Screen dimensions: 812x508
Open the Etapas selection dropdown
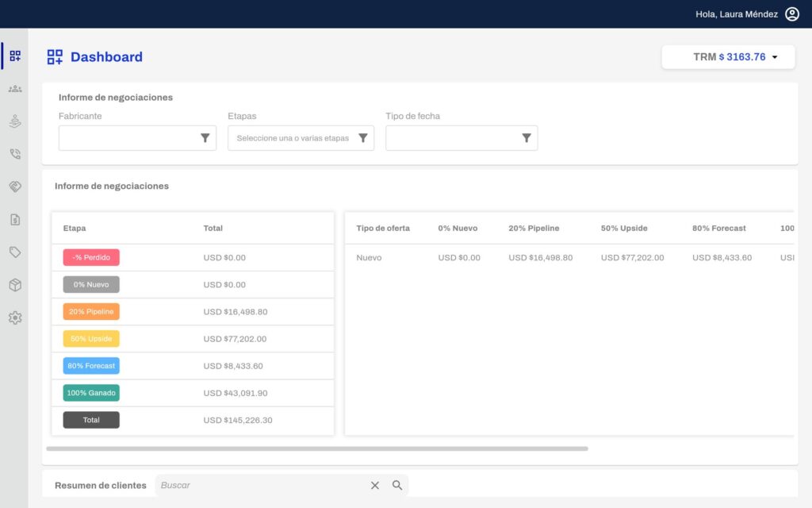301,138
